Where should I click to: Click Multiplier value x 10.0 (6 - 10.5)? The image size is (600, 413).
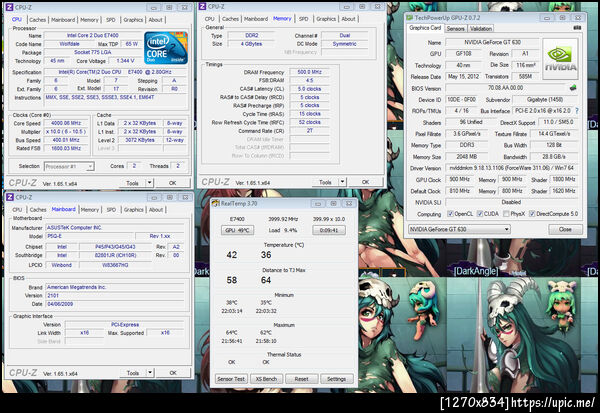pyautogui.click(x=66, y=132)
